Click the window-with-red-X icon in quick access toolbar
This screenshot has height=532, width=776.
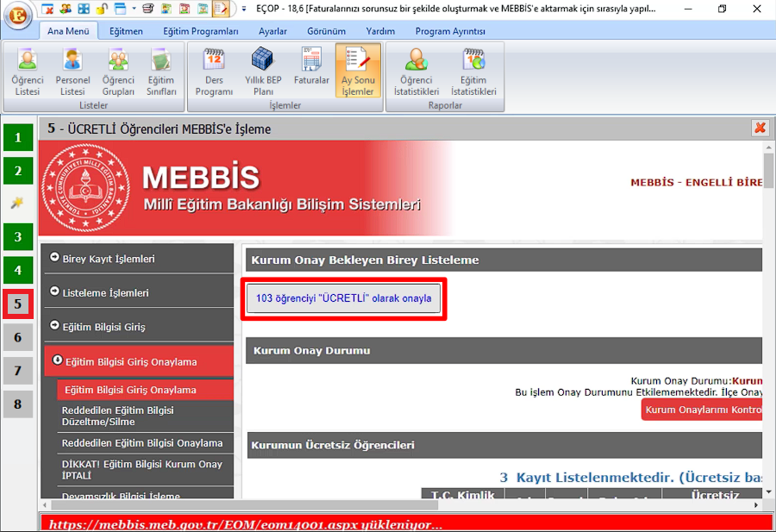click(47, 9)
